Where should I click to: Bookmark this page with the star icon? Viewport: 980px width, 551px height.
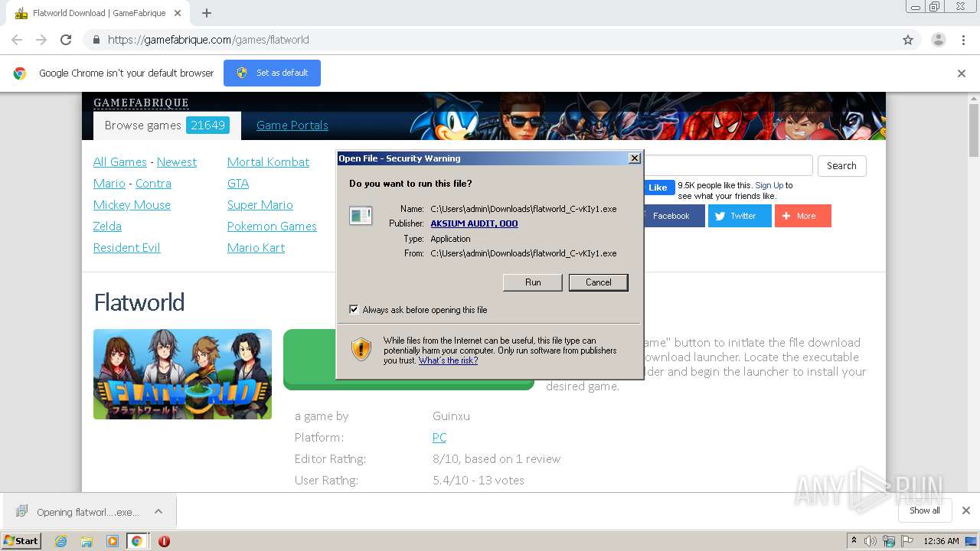coord(908,40)
